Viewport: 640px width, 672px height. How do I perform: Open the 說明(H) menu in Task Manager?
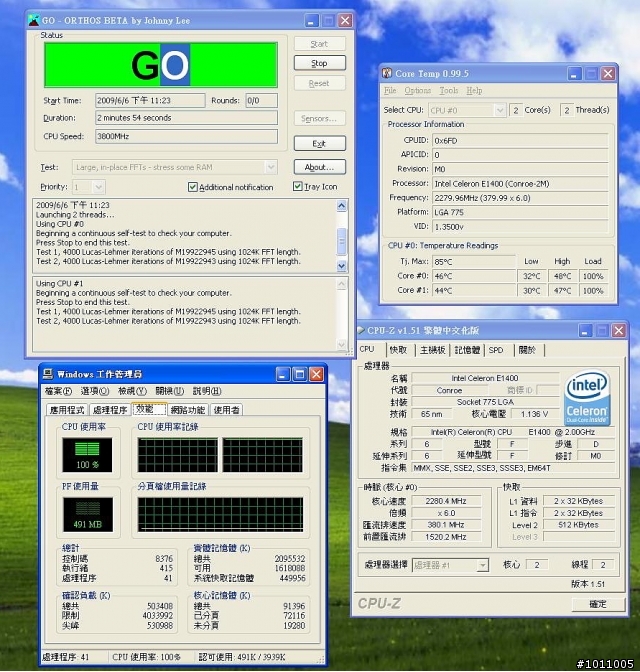point(207,391)
